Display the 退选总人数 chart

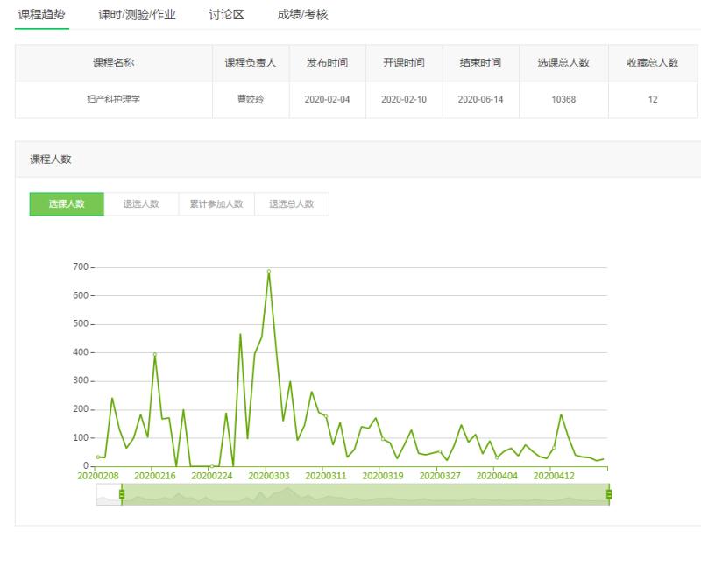coord(292,204)
